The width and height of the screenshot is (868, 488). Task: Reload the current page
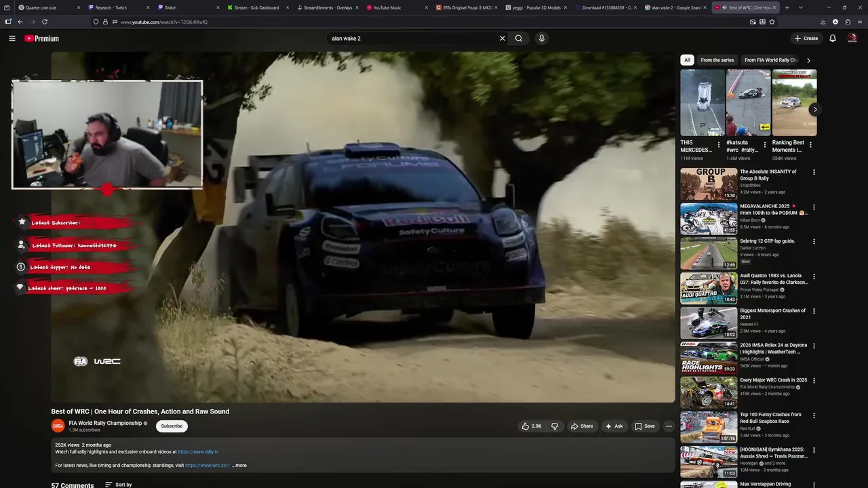[45, 22]
